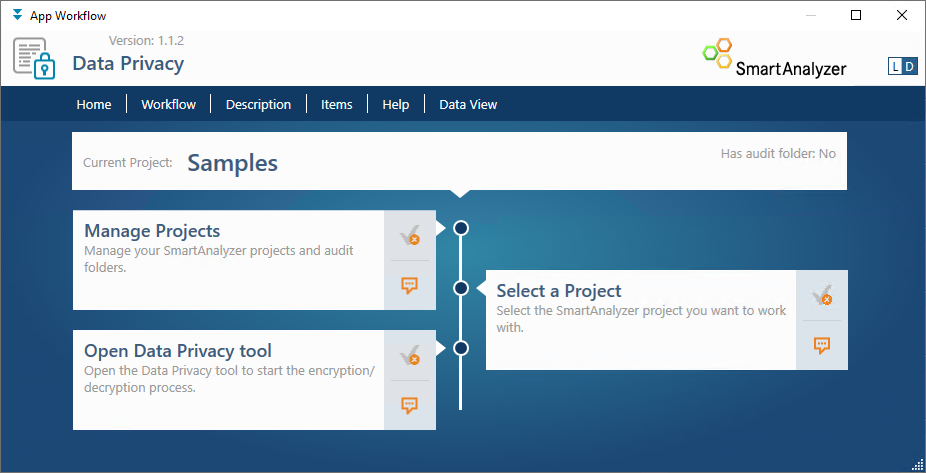
Task: Open the Workflow menu item
Action: point(169,105)
